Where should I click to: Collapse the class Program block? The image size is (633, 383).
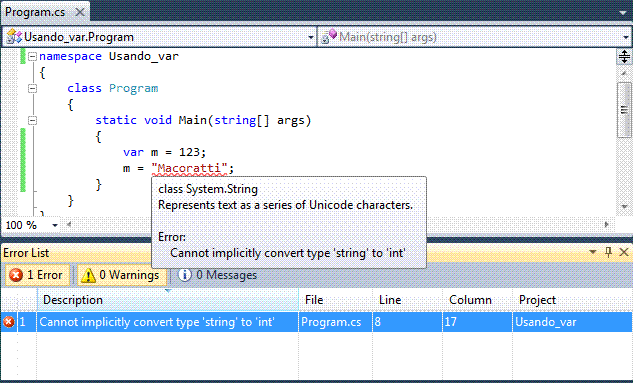[32, 88]
